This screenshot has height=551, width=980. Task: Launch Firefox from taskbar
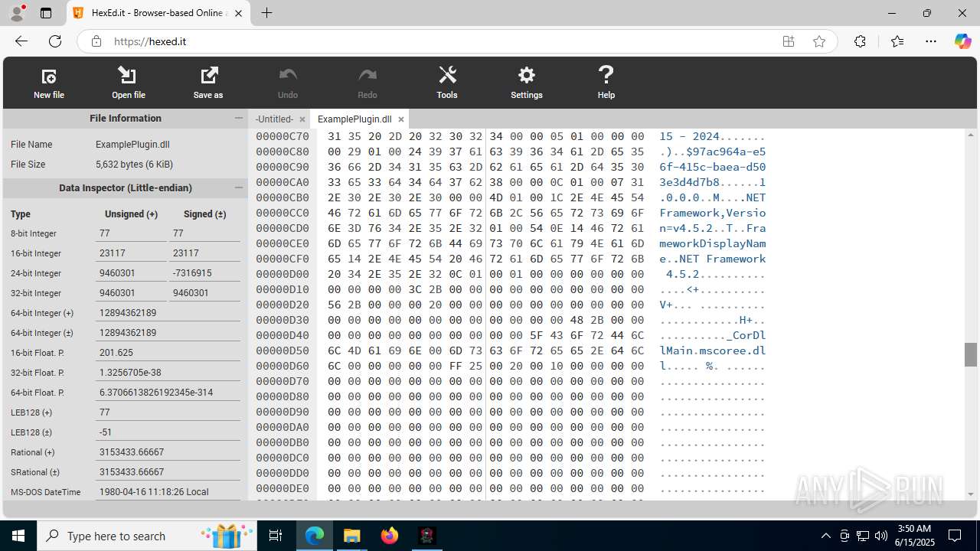coord(389,536)
